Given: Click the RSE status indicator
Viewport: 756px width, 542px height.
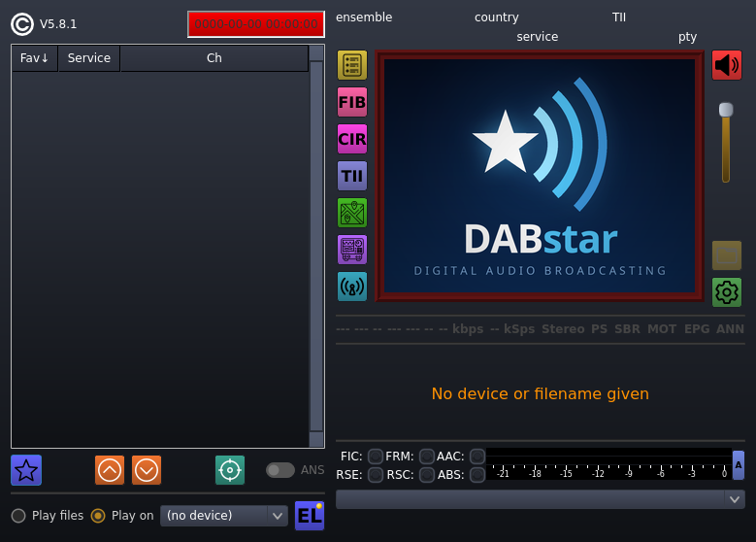Looking at the screenshot, I should 376,475.
